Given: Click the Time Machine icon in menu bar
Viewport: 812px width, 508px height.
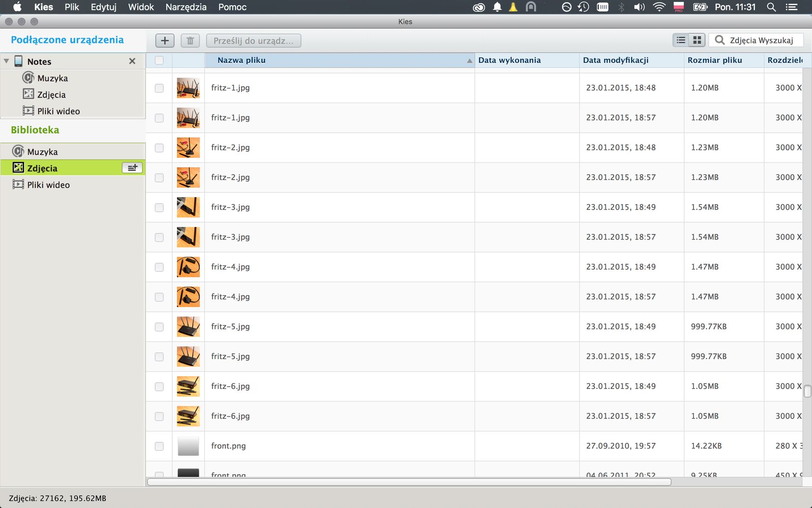Looking at the screenshot, I should coord(583,7).
